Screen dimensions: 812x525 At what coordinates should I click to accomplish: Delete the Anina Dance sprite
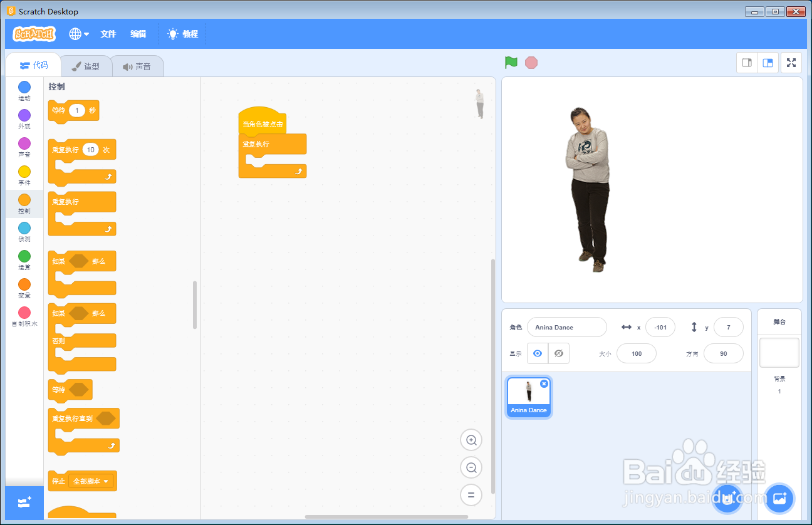click(x=544, y=383)
